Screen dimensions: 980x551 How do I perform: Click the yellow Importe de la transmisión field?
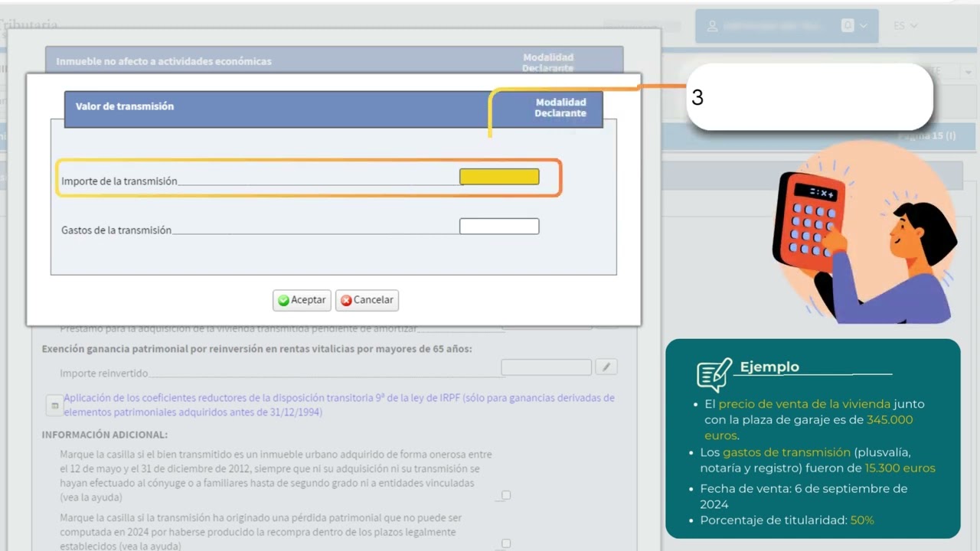[x=499, y=177]
